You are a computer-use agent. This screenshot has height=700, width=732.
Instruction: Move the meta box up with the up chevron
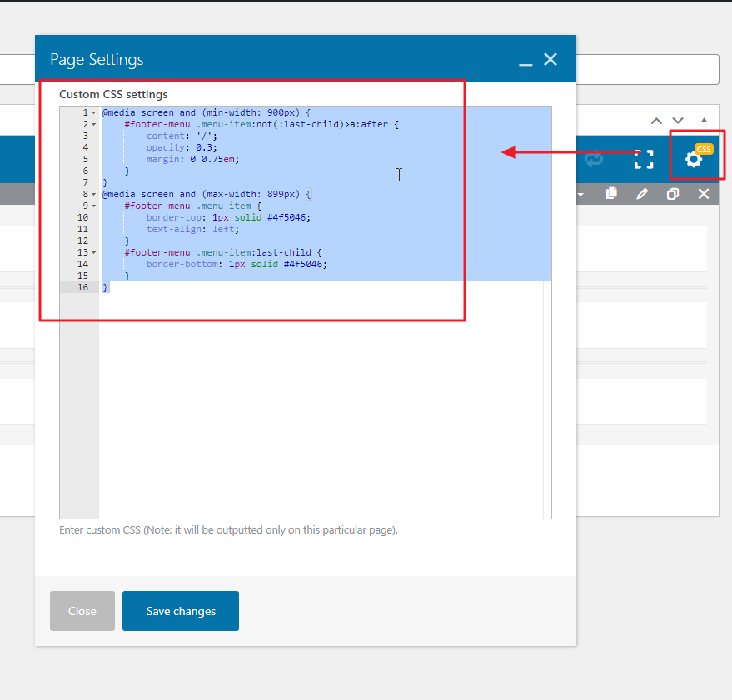pyautogui.click(x=656, y=121)
